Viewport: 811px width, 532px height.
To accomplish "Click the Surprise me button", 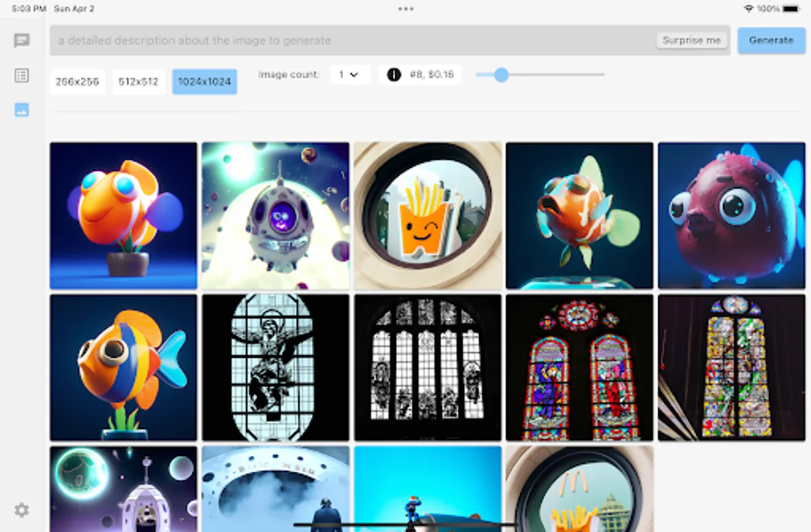I will click(692, 40).
